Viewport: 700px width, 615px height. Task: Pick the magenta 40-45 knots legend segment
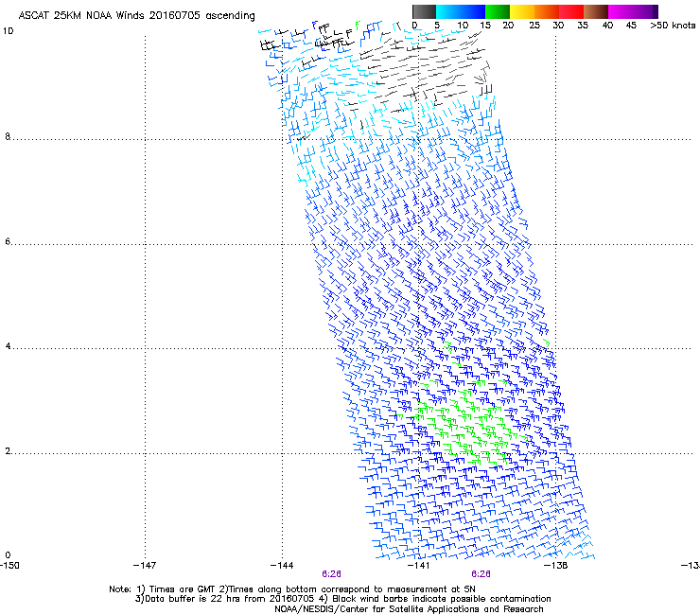click(621, 11)
